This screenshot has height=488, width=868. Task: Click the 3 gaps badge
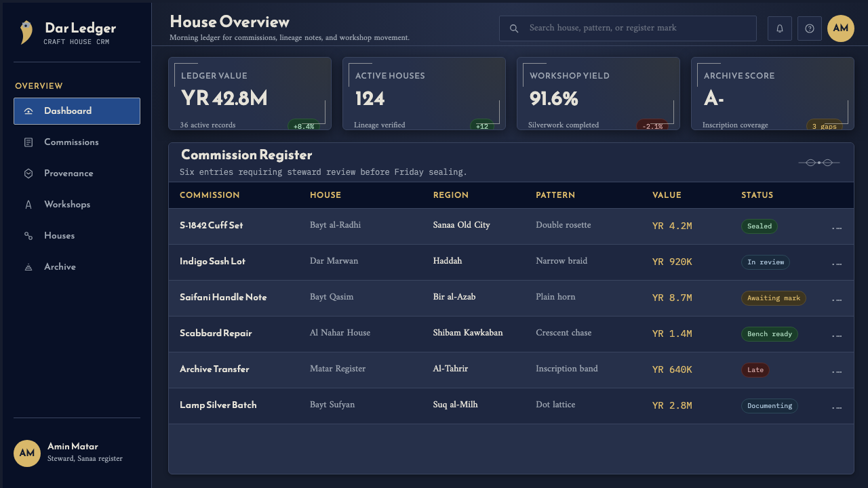click(825, 126)
